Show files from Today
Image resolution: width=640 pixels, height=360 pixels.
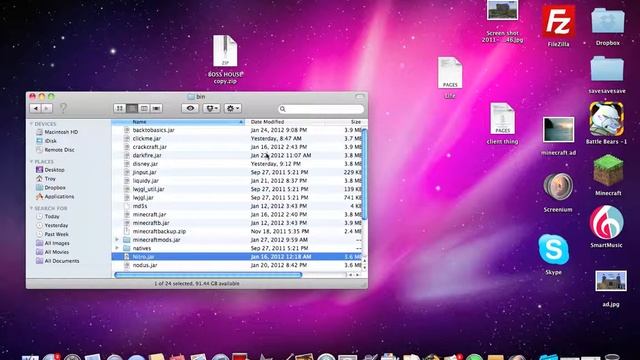point(48,216)
